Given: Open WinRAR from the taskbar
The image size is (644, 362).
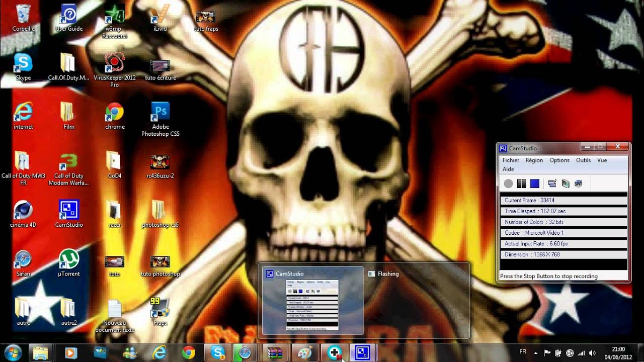Looking at the screenshot, I should 275,353.
